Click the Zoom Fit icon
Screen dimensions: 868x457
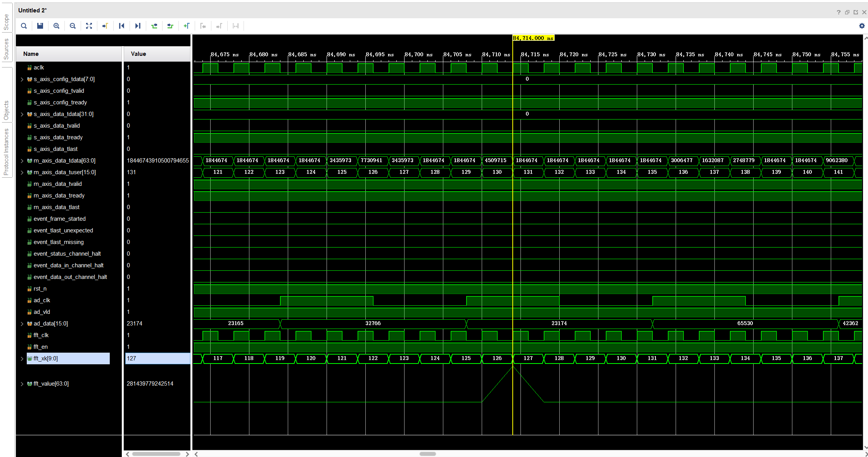click(x=89, y=26)
